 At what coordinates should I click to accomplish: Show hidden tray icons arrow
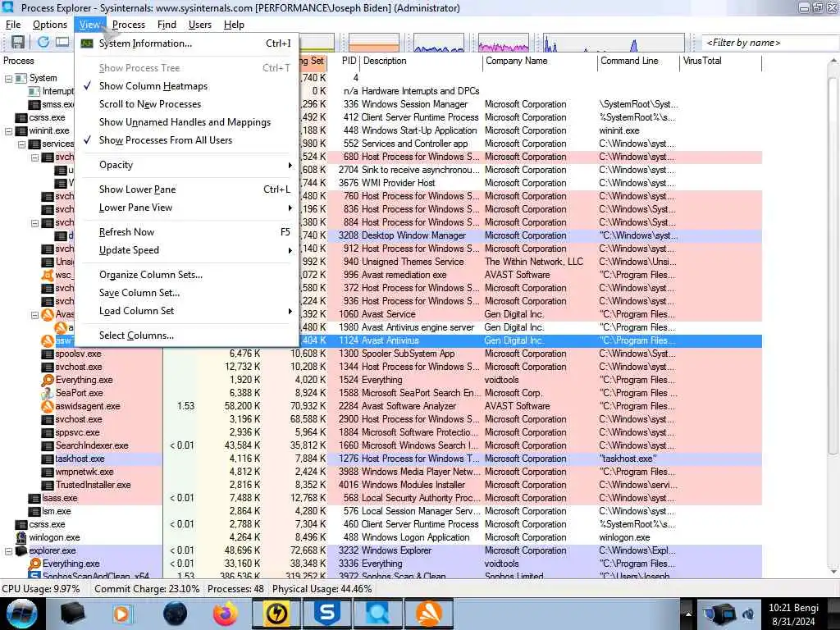[688, 614]
